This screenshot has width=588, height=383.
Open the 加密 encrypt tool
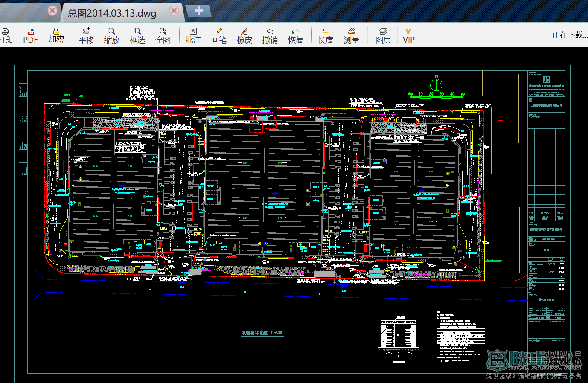point(56,35)
